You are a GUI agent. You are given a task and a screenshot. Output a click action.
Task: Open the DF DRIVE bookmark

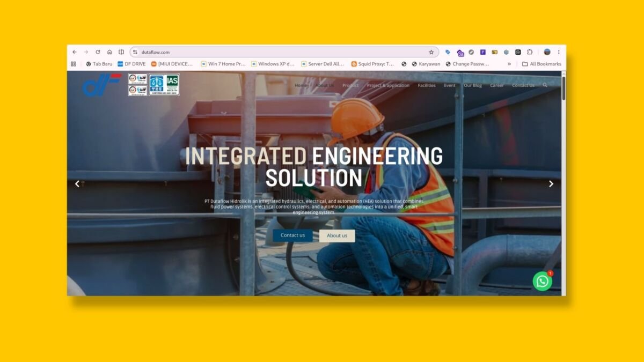pos(131,64)
